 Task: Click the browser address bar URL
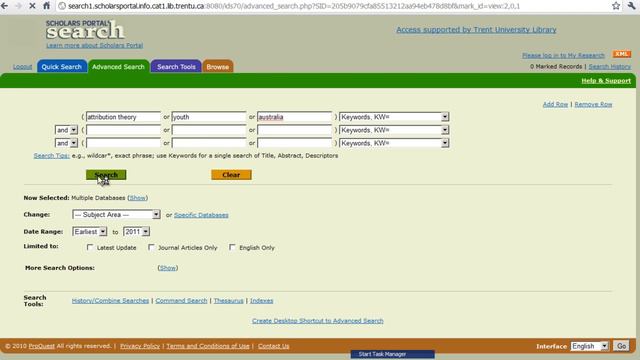pyautogui.click(x=294, y=6)
